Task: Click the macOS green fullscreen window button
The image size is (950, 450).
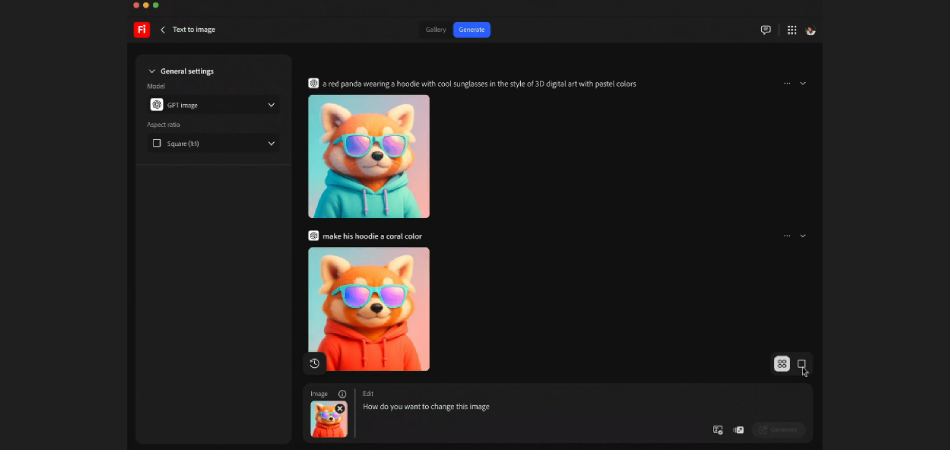Action: 156,5
